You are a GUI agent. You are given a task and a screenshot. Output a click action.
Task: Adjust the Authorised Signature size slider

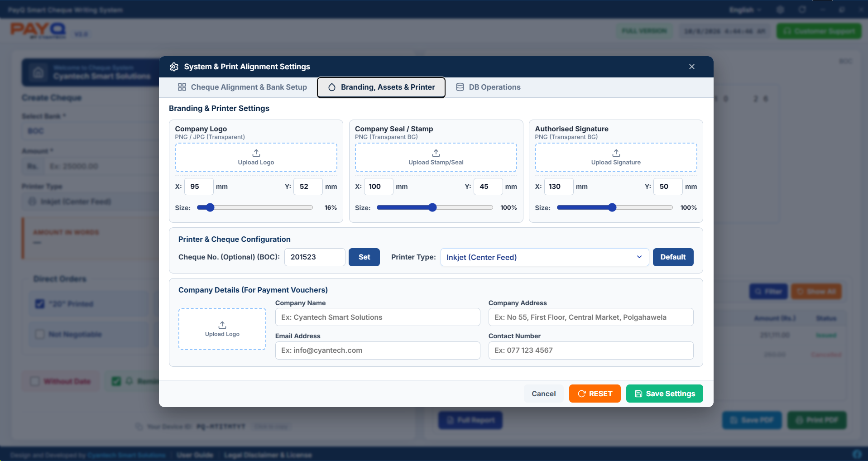pyautogui.click(x=615, y=207)
